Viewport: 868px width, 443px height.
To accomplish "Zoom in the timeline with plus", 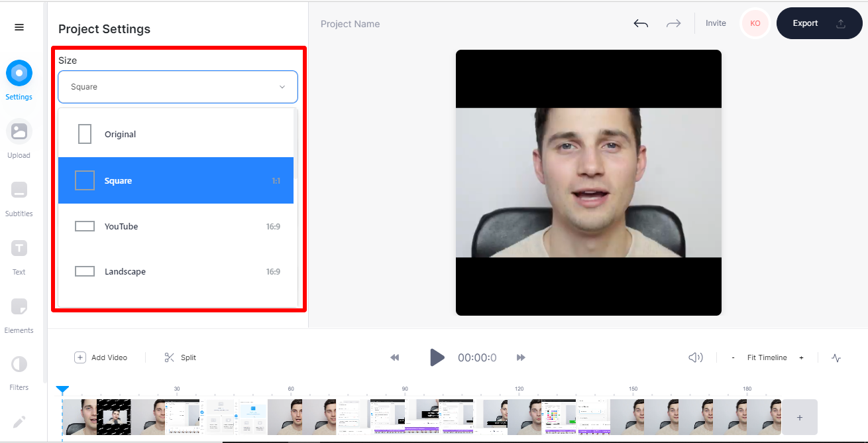I will tap(801, 357).
